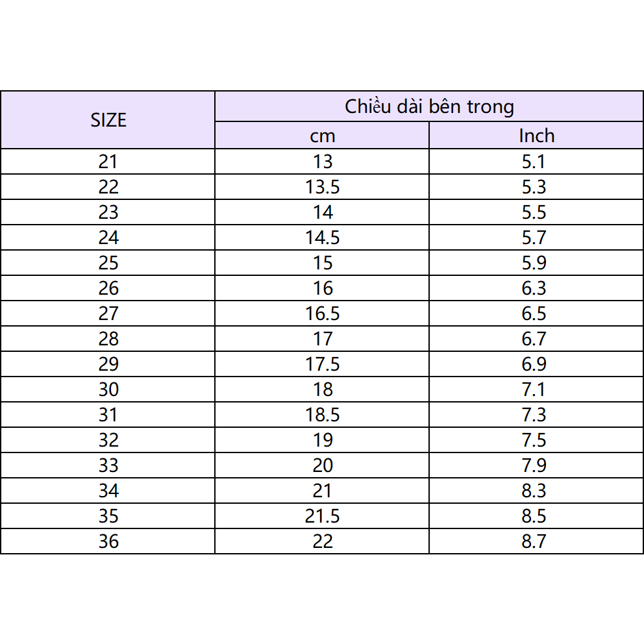The height and width of the screenshot is (644, 644).
Task: Select the 16.5 cm value
Action: (x=322, y=314)
